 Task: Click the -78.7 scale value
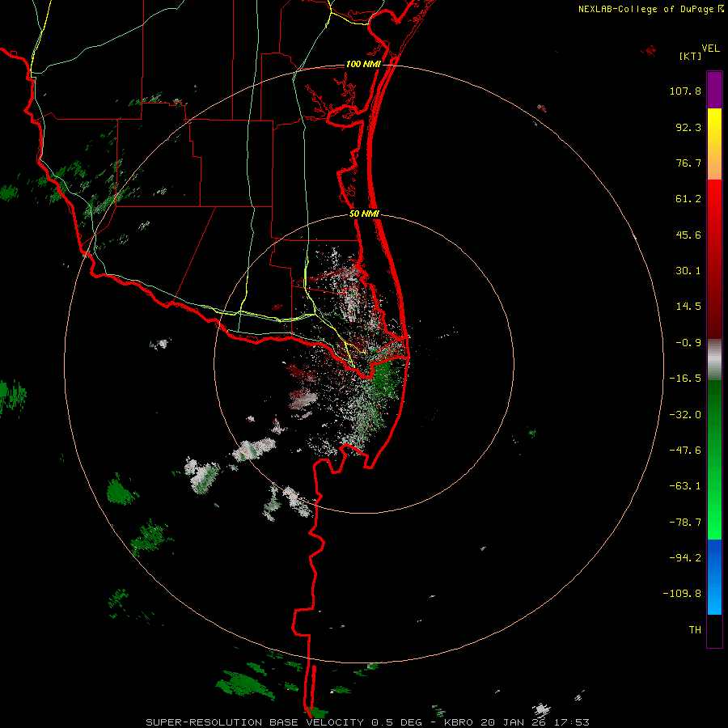pyautogui.click(x=685, y=523)
